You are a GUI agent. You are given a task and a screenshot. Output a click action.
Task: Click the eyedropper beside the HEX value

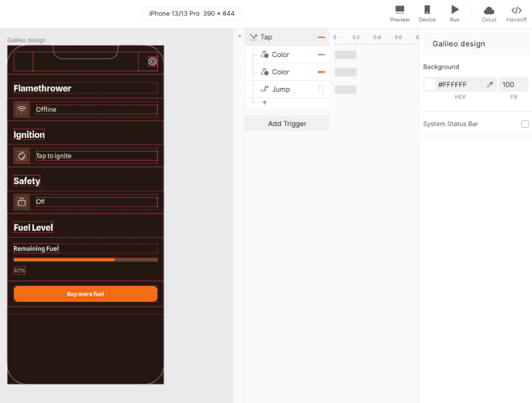(x=490, y=84)
